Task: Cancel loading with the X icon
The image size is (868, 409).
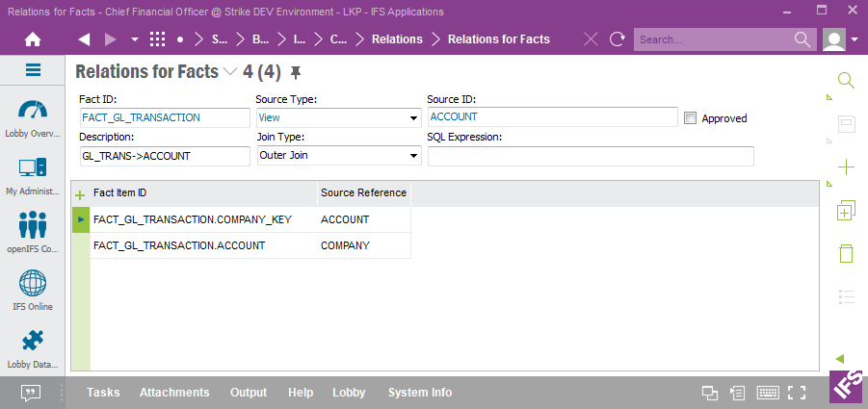Action: pos(592,39)
